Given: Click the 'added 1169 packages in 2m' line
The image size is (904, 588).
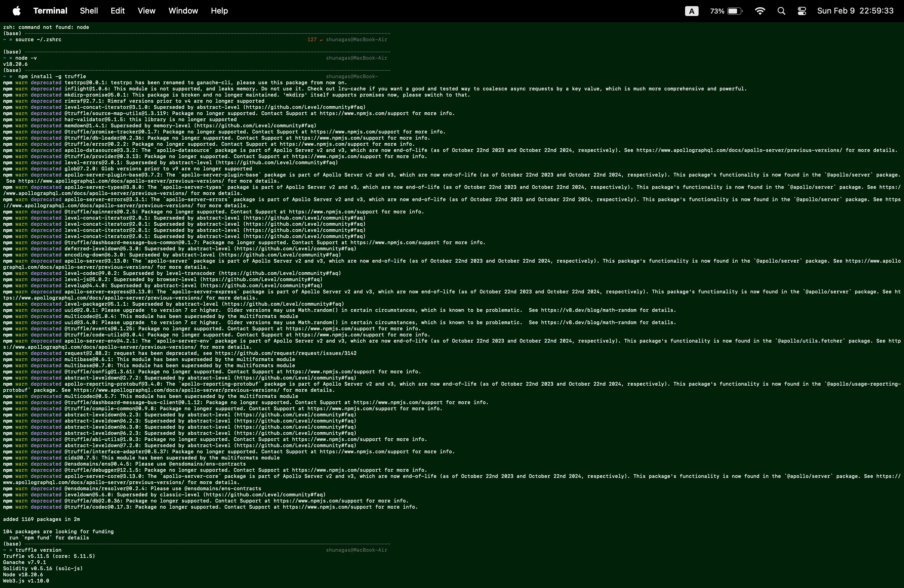Looking at the screenshot, I should (42, 519).
